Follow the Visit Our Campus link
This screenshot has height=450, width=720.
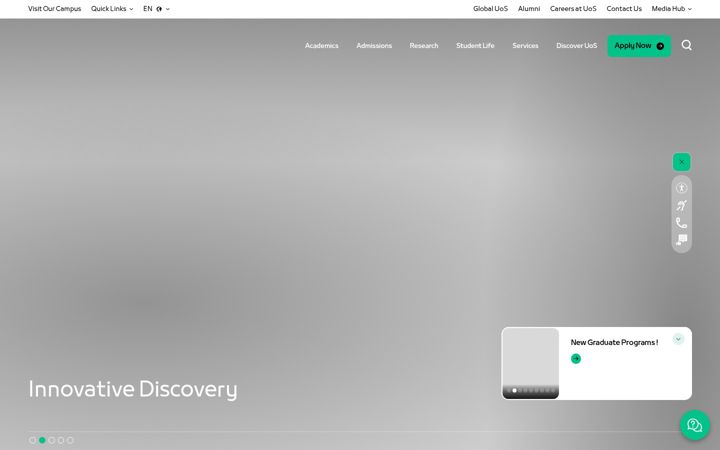[x=55, y=9]
